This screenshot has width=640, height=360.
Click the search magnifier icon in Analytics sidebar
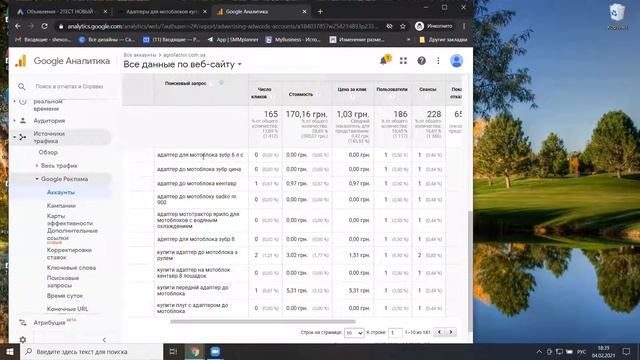(x=22, y=87)
